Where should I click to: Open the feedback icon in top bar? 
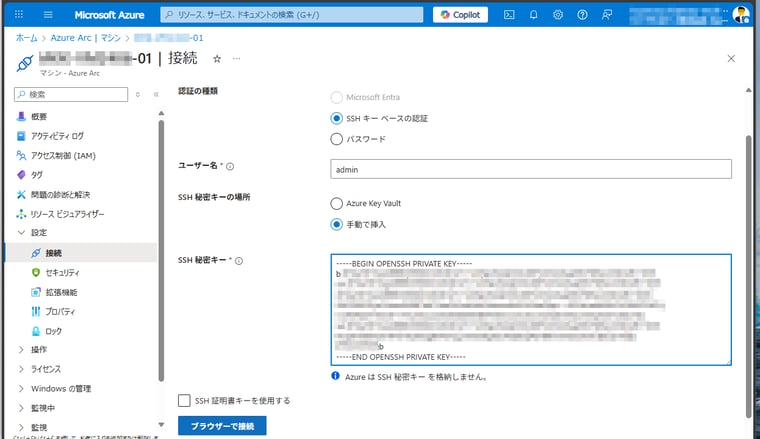(x=607, y=15)
